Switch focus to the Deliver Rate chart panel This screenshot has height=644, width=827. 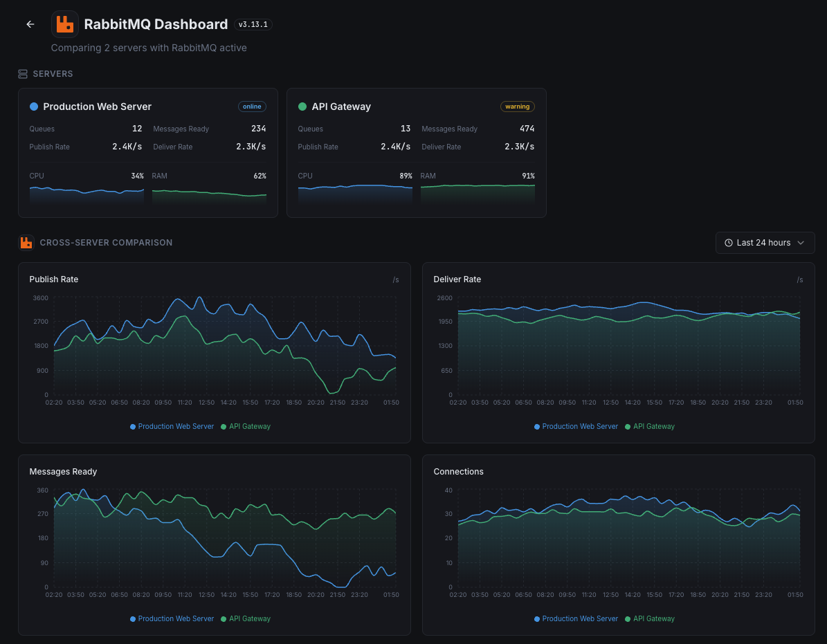click(x=618, y=352)
